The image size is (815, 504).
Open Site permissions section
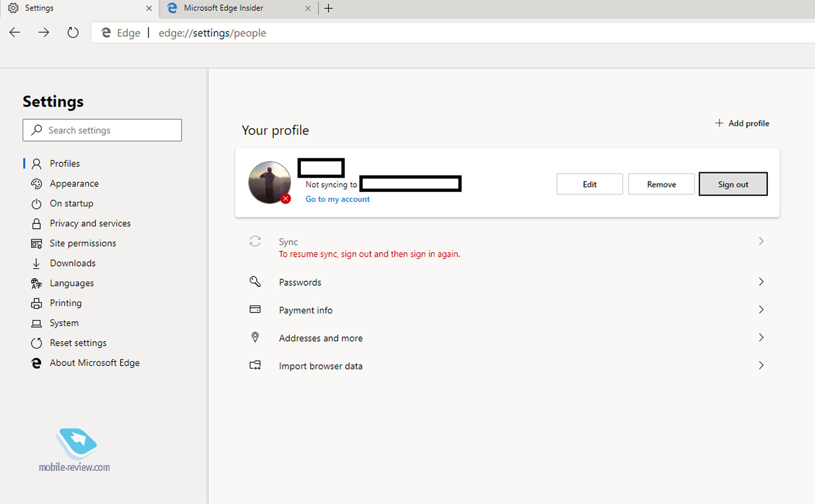[x=83, y=243]
